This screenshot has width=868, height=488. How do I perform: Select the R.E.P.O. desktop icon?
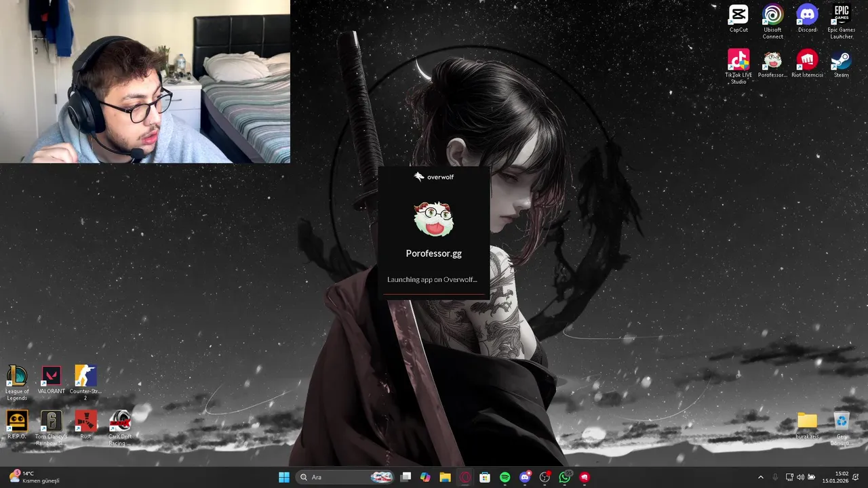click(17, 425)
